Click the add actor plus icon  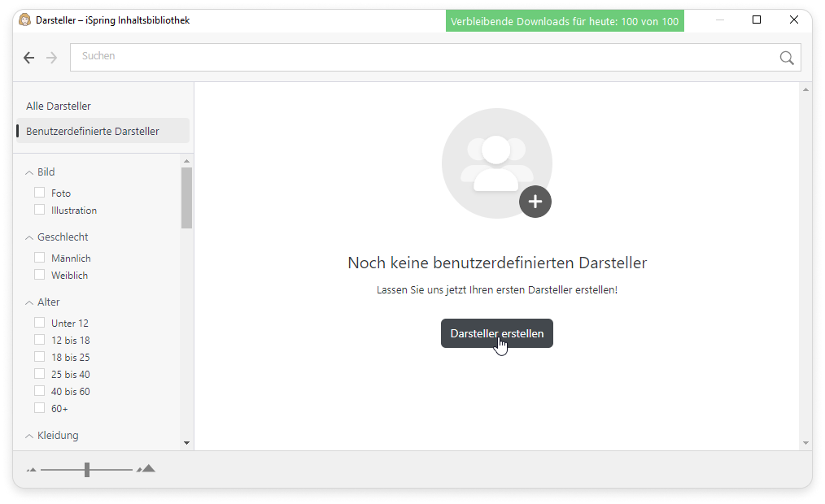pos(535,202)
